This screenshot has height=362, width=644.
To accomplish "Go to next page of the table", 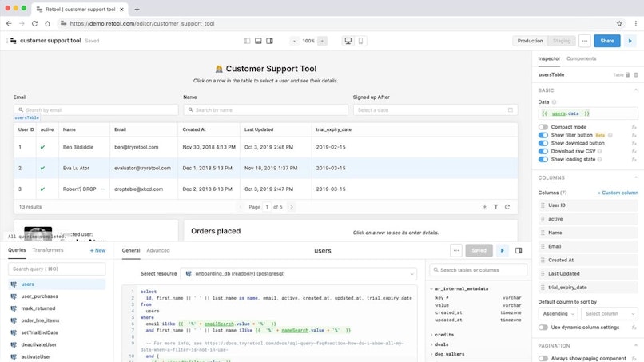I will (x=292, y=207).
